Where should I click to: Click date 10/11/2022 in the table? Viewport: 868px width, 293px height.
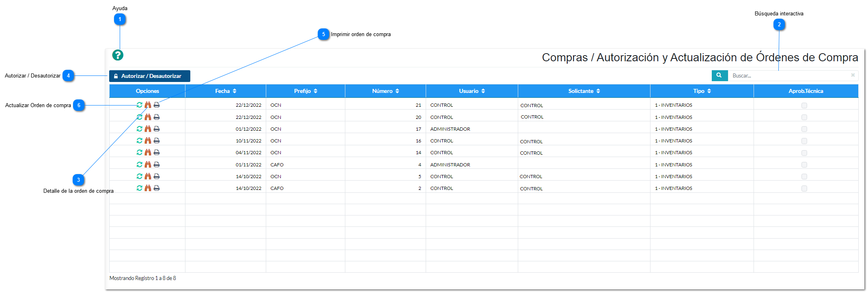pos(248,141)
